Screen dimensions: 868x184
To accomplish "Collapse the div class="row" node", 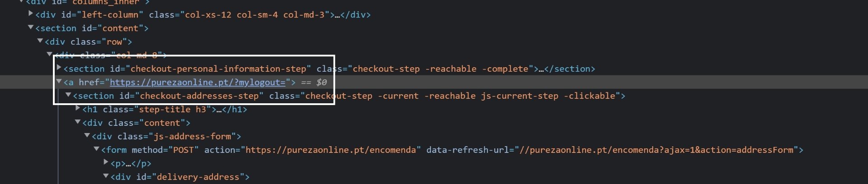I will pyautogui.click(x=40, y=41).
